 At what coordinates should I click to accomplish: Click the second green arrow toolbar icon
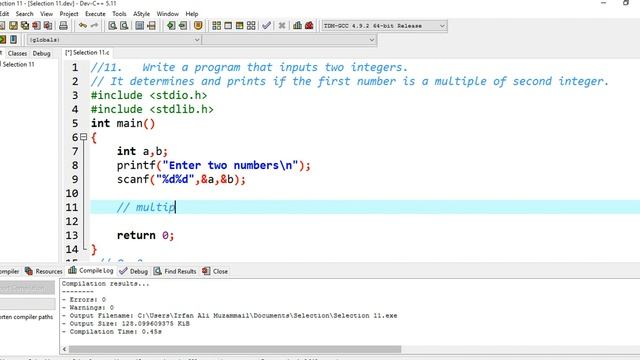pyautogui.click(x=183, y=26)
